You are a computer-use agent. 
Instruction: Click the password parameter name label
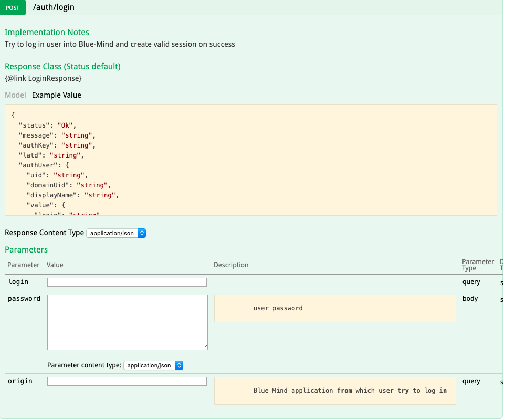coord(24,299)
